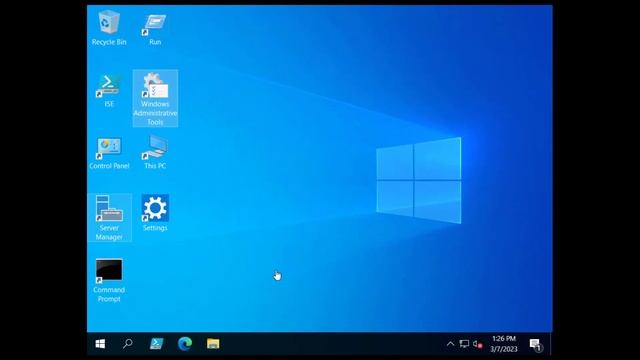
Task: Open the Control Panel desktop shortcut
Action: pyautogui.click(x=109, y=153)
